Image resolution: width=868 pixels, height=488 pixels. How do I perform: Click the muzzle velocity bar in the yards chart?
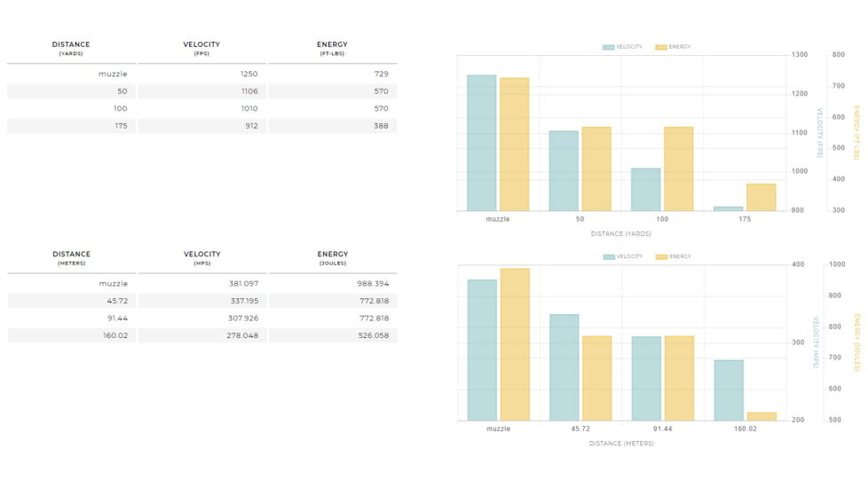(x=482, y=143)
